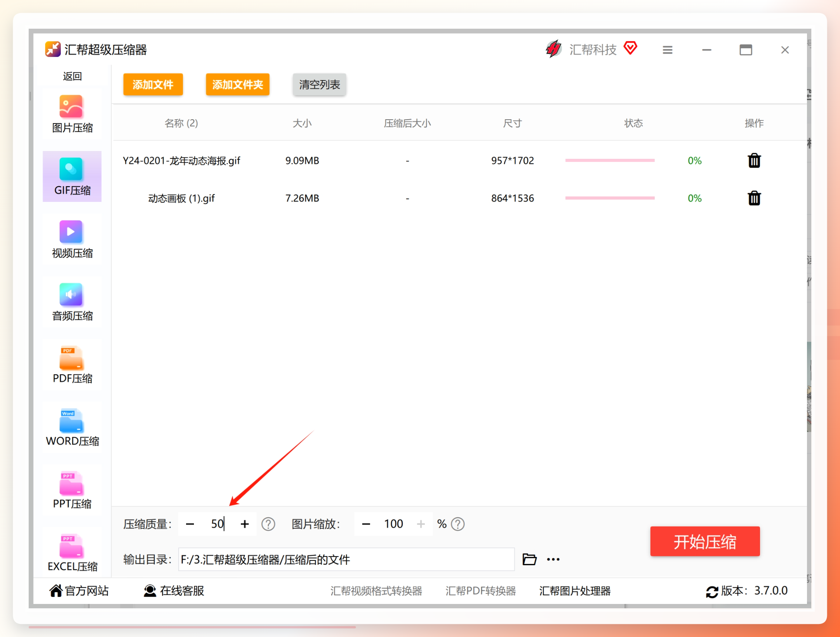
Task: Decrease 压缩质量 with the minus button
Action: point(190,524)
